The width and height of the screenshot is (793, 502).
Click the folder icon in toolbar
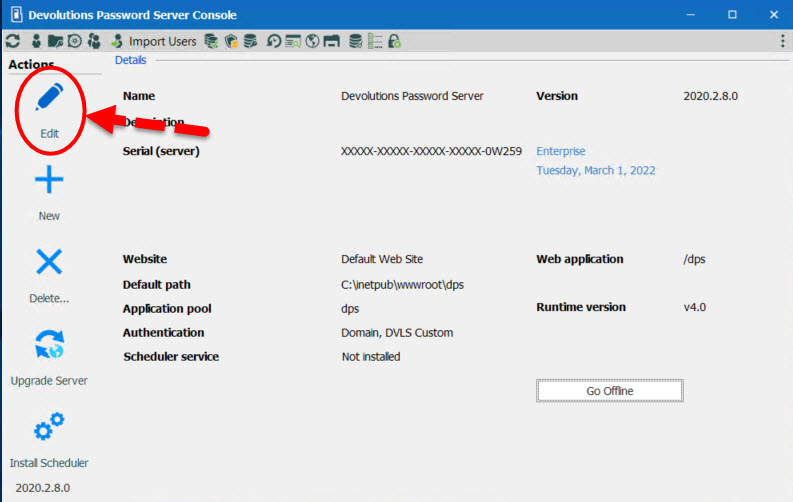(x=55, y=41)
